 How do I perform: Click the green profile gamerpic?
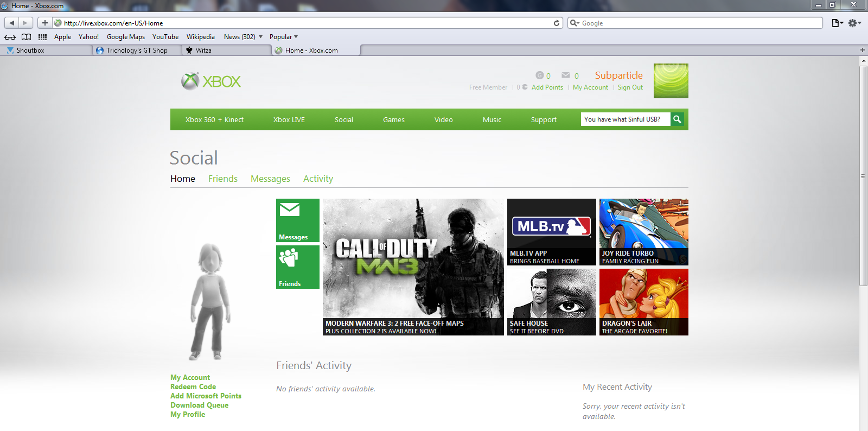[x=671, y=81]
